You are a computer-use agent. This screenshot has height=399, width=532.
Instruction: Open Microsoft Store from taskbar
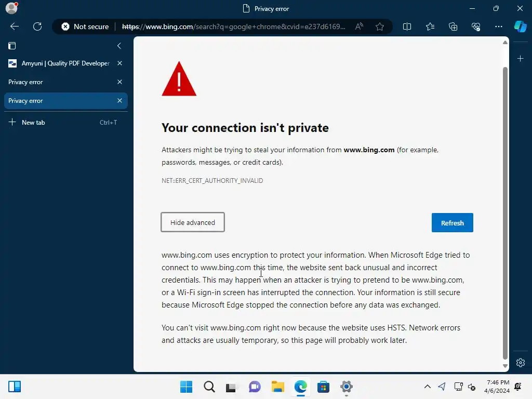[x=323, y=387]
